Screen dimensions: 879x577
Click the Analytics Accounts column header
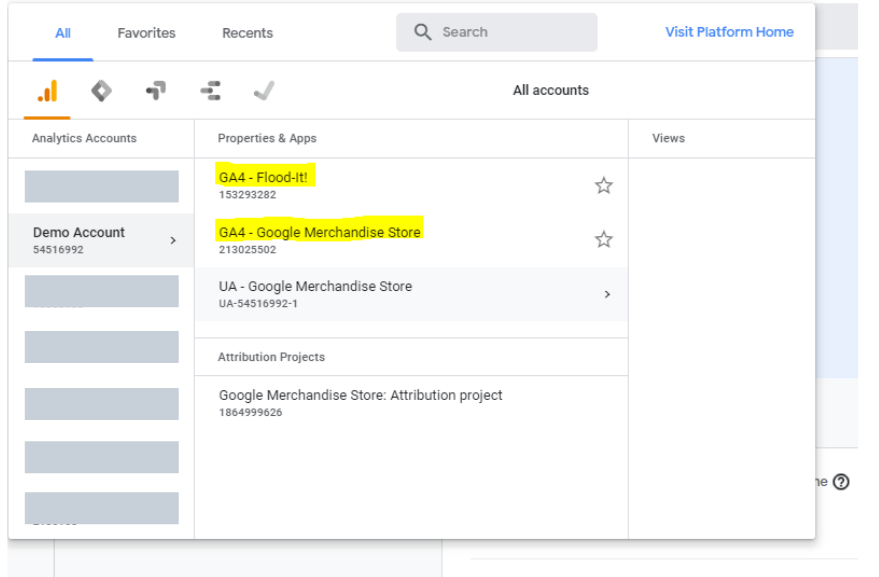click(84, 138)
